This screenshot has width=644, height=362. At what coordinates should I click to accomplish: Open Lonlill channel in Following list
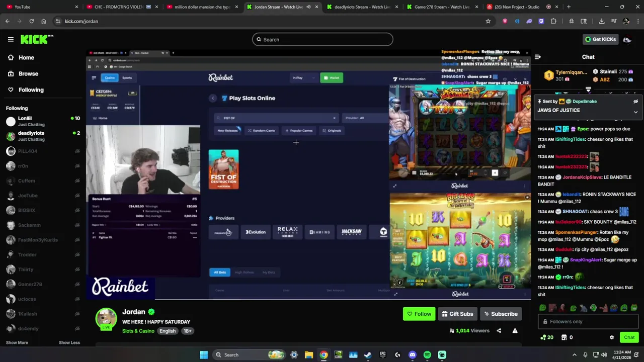point(43,121)
